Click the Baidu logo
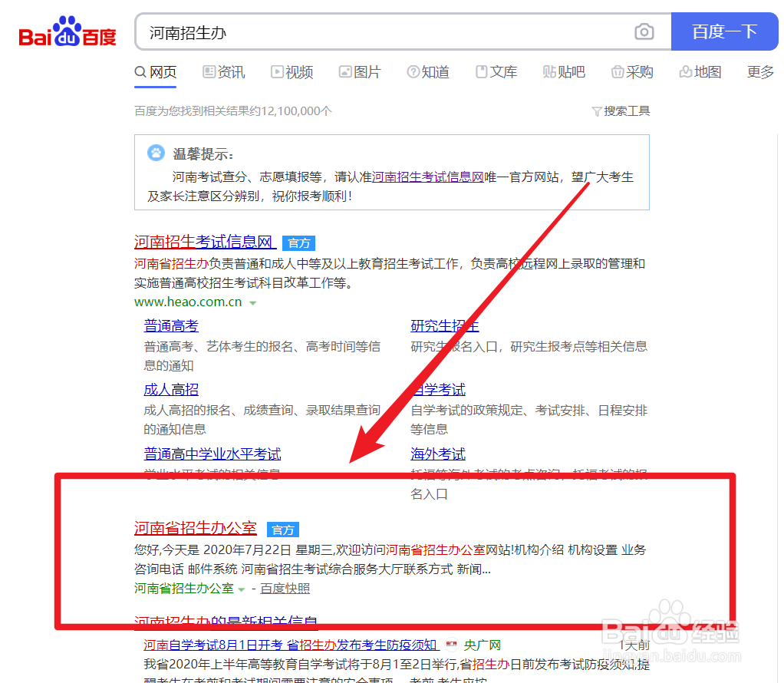Viewport: 784px width, 683px height. (x=67, y=31)
